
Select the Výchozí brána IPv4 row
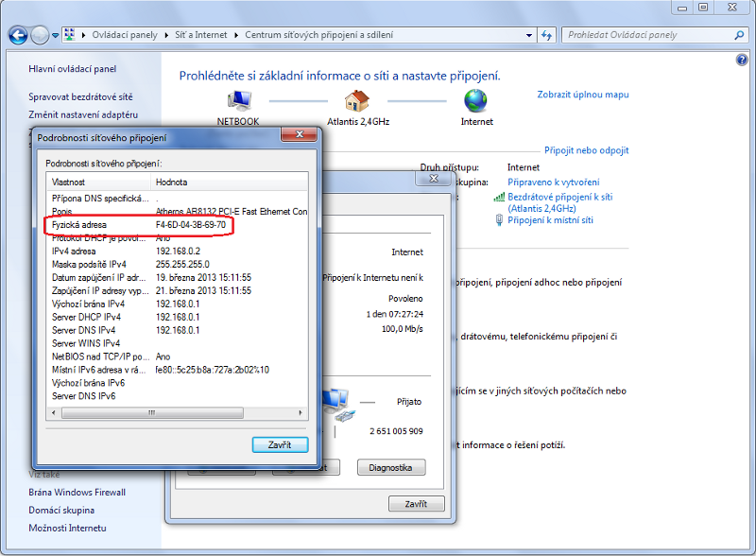178,304
